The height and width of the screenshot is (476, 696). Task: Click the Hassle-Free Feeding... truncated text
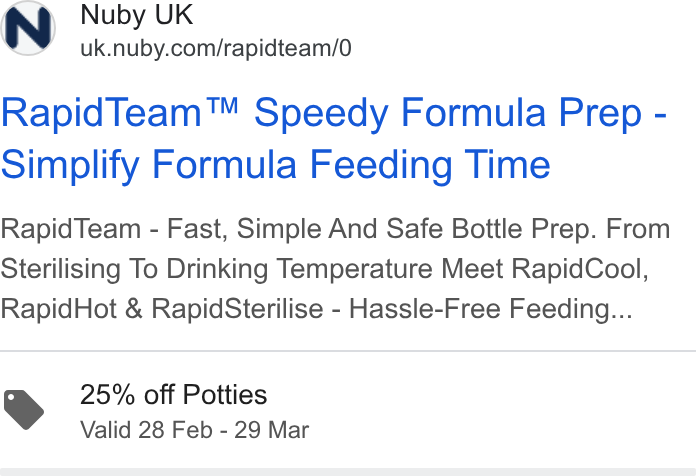point(491,309)
